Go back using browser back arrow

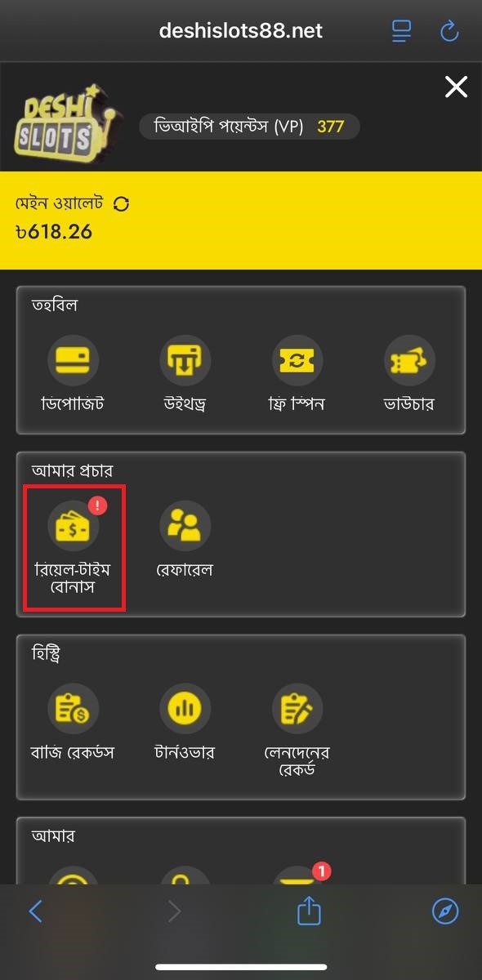click(35, 911)
